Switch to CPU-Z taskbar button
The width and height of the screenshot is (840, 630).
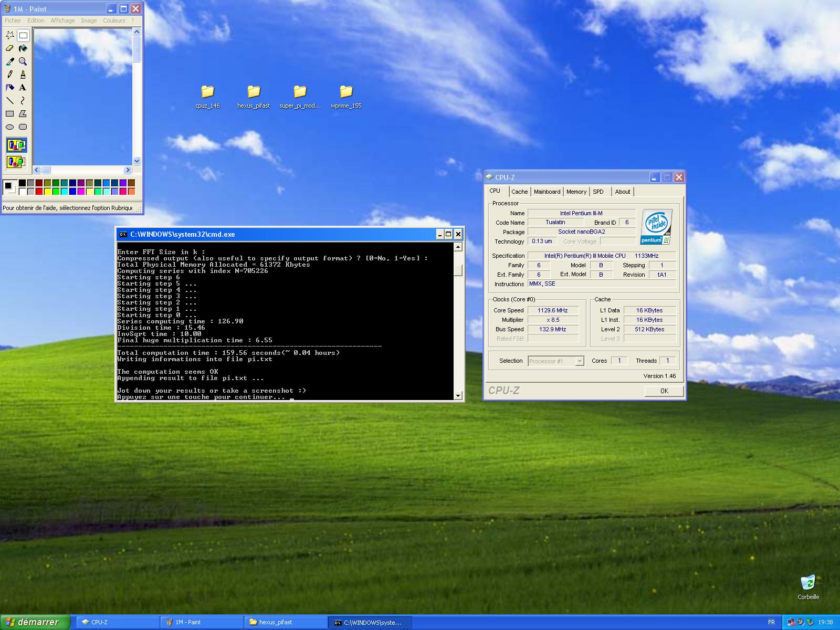point(118,622)
